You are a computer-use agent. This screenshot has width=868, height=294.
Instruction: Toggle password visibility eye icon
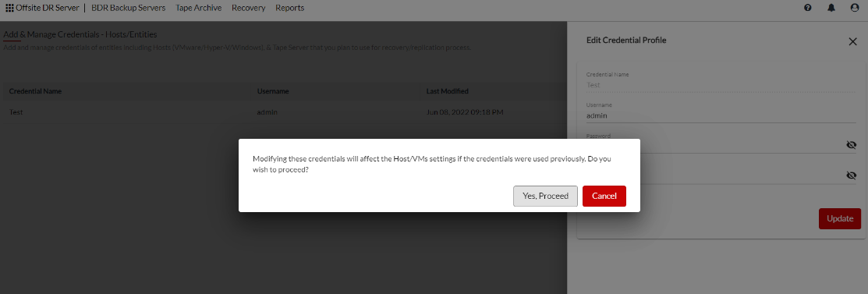click(852, 145)
